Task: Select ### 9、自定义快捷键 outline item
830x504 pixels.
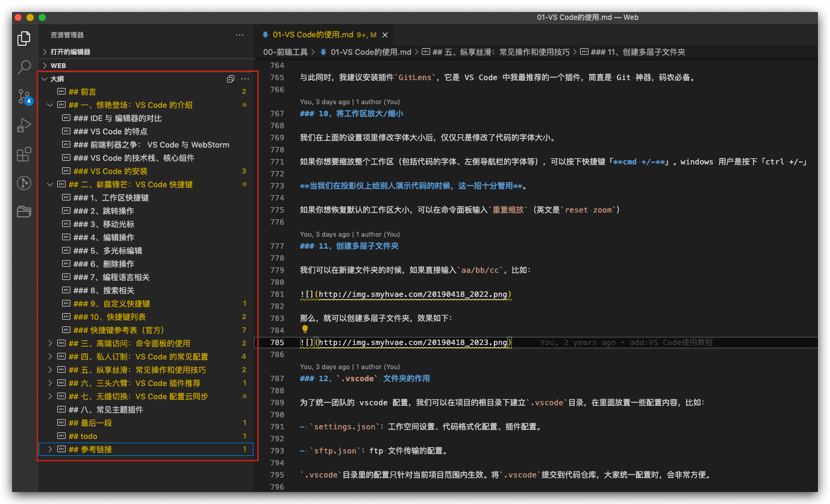Action: [146, 303]
